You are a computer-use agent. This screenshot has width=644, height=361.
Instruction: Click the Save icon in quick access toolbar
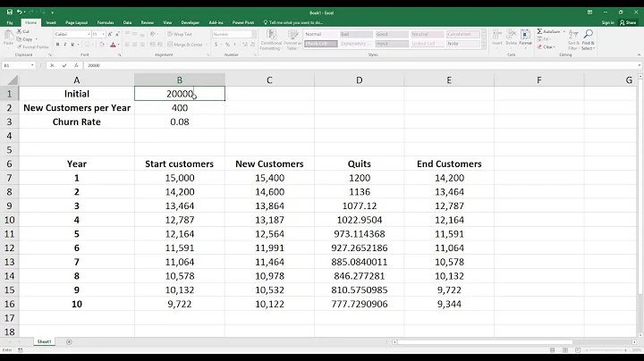(10, 13)
